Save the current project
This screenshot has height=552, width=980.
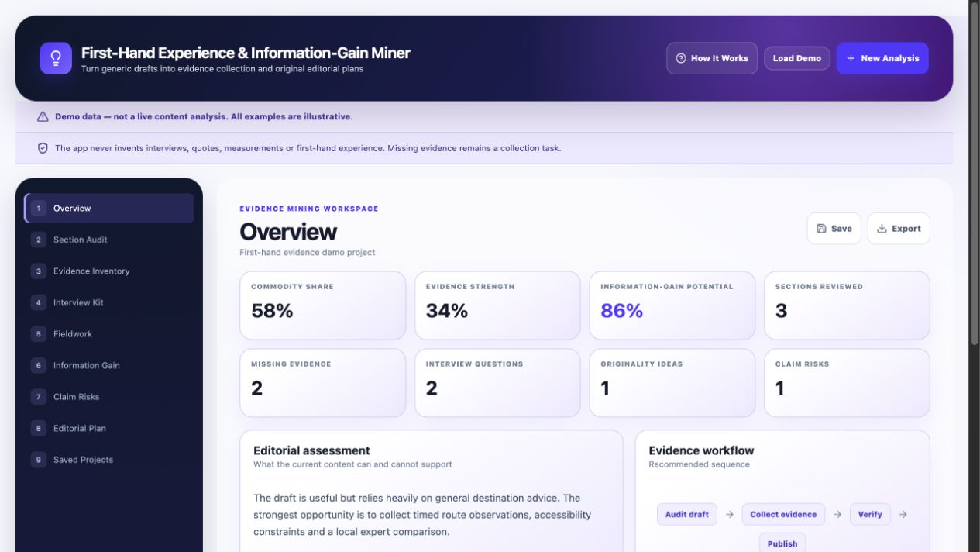click(x=834, y=229)
